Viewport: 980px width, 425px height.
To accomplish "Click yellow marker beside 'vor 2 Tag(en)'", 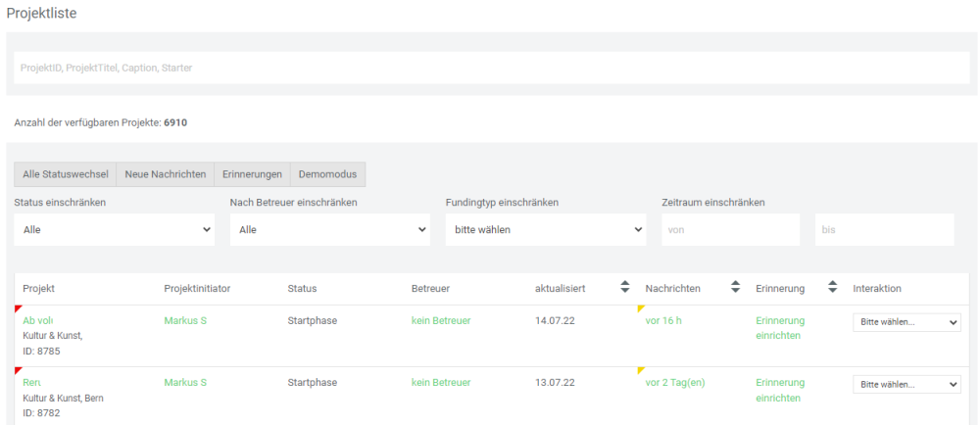I will coord(641,371).
